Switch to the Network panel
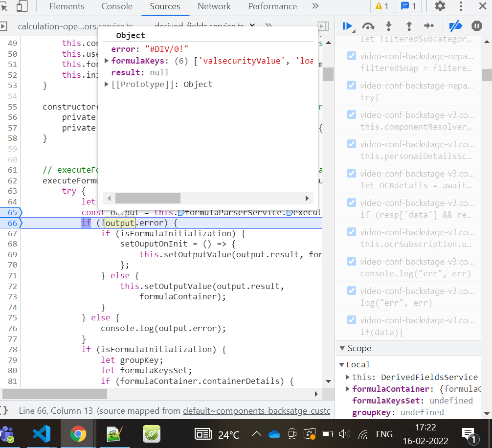492x448 pixels. click(x=214, y=6)
